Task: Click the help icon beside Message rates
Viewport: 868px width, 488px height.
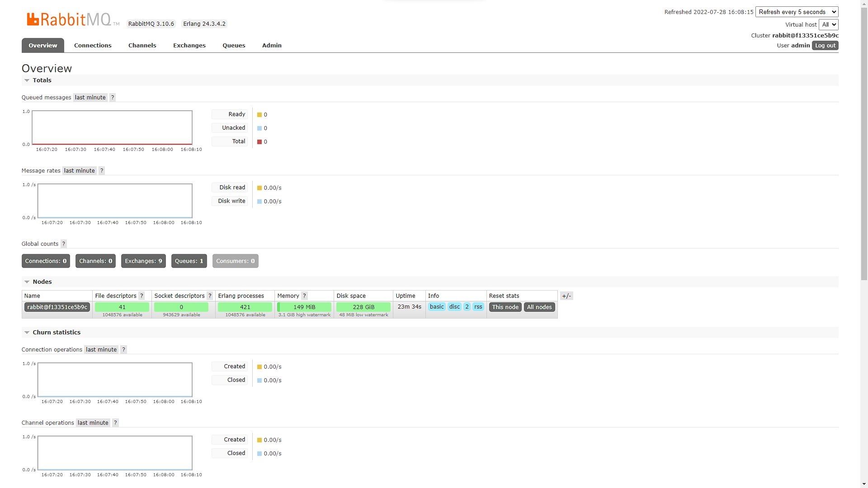Action: click(102, 171)
